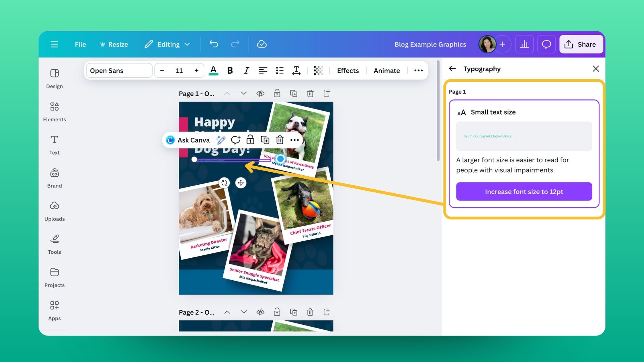Open the Editing mode dropdown
Screen dimensions: 644x362
167,44
